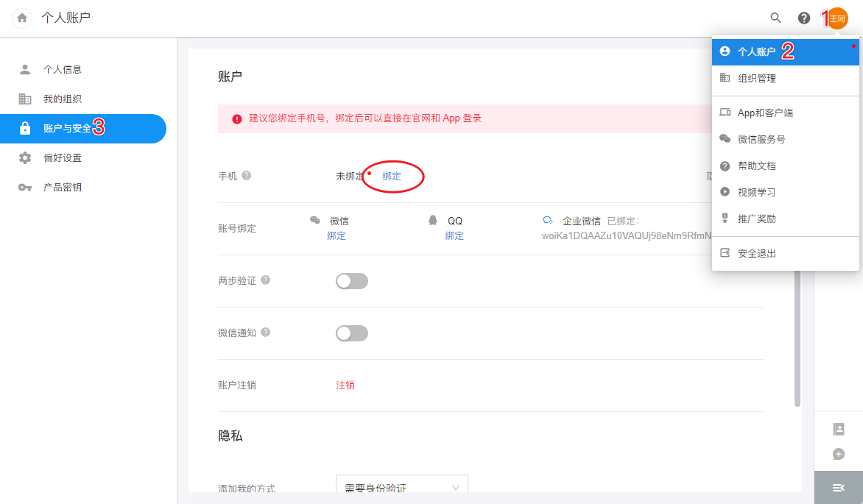Screen dimensions: 863x504
Task: Click the contacts icon in right sidebar
Action: 838,429
